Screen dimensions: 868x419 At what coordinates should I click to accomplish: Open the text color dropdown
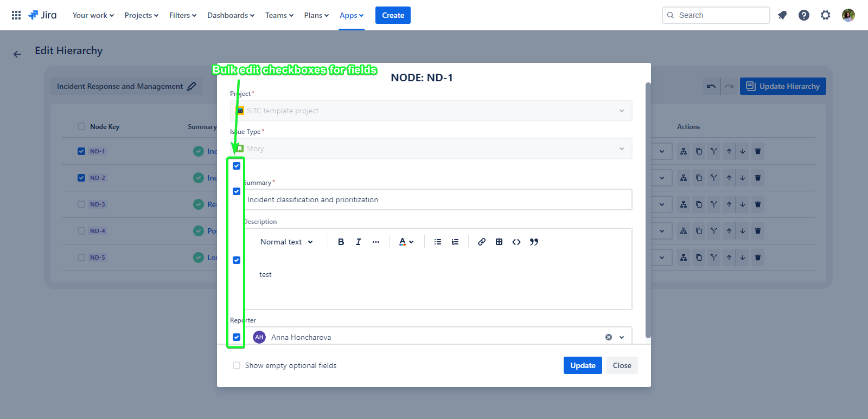pyautogui.click(x=406, y=242)
